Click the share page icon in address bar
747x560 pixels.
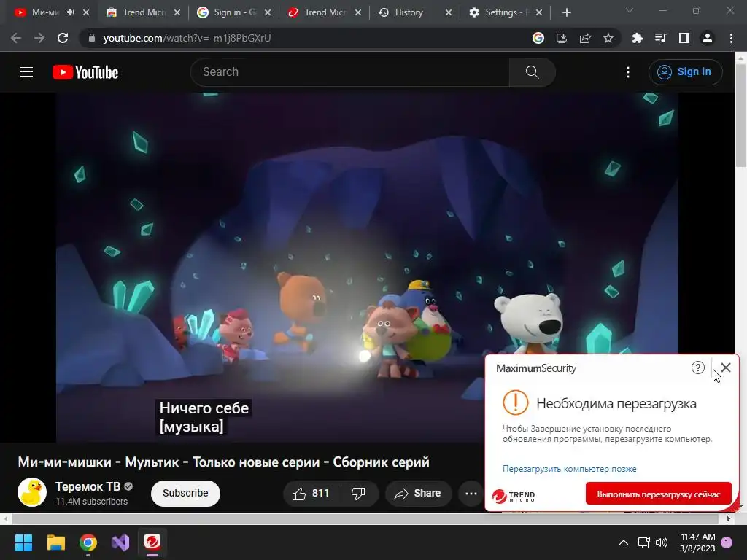(585, 38)
